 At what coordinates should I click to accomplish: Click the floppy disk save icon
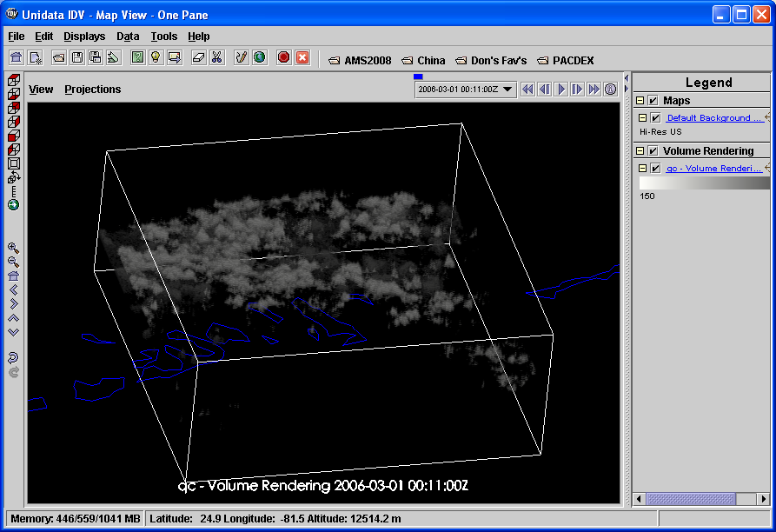(x=77, y=57)
